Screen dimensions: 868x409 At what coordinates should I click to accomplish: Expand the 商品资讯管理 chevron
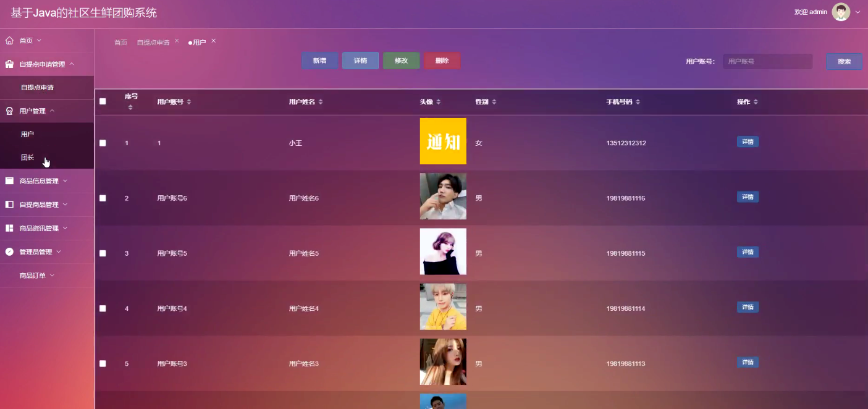pyautogui.click(x=65, y=228)
